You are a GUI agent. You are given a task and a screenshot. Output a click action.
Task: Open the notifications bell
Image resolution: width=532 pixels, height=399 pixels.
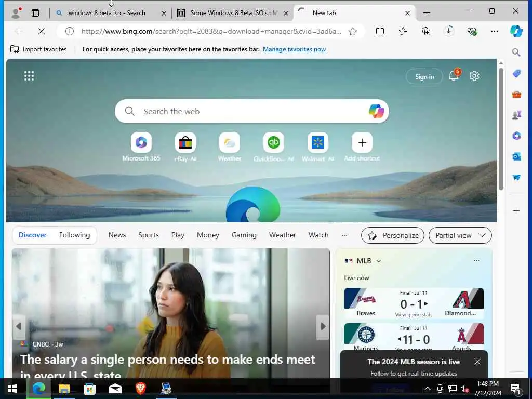coord(454,75)
